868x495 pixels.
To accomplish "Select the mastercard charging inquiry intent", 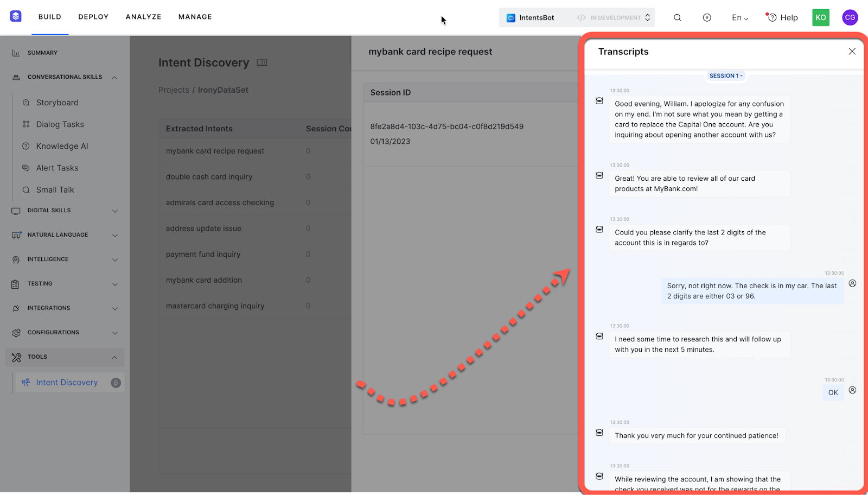I will coord(215,306).
